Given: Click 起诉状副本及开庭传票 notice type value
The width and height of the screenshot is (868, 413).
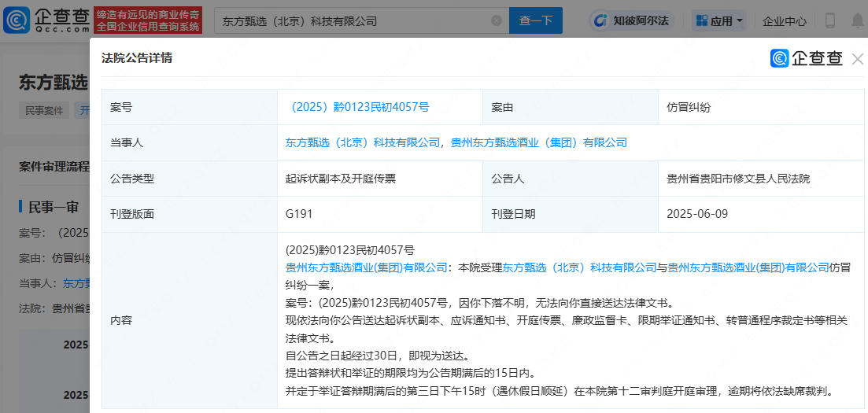Looking at the screenshot, I should click(x=341, y=179).
